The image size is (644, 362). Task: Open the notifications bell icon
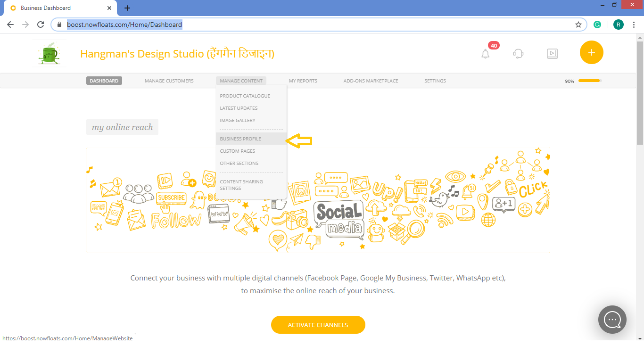486,54
